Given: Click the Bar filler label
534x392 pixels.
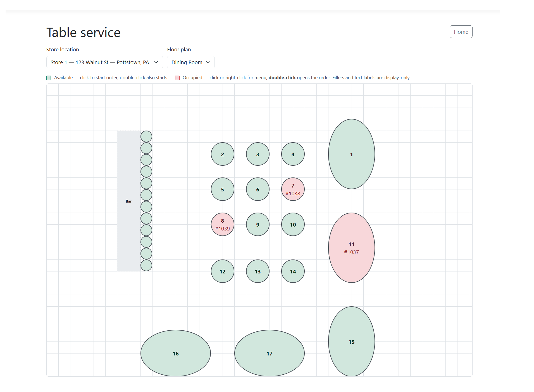Looking at the screenshot, I should [x=128, y=201].
